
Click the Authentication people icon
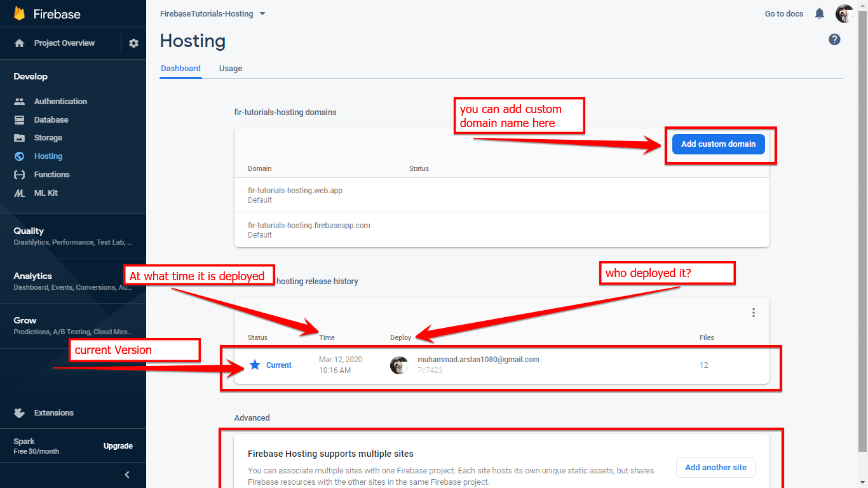click(20, 102)
